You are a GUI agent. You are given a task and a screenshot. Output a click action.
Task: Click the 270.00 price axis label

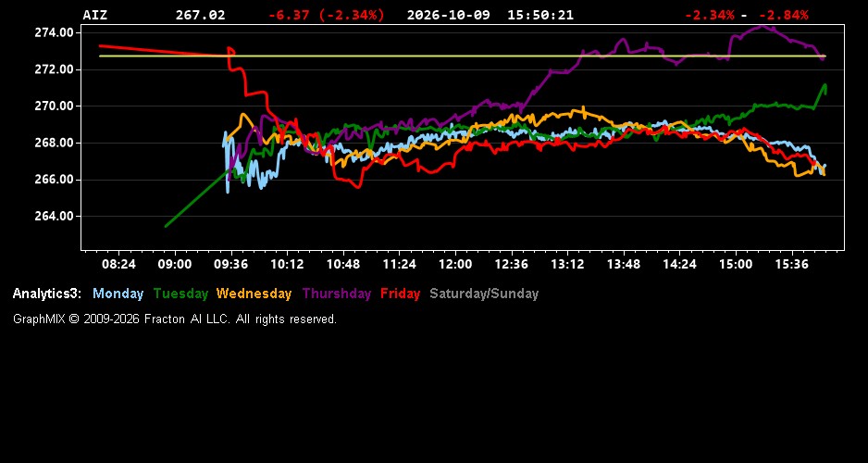[54, 106]
